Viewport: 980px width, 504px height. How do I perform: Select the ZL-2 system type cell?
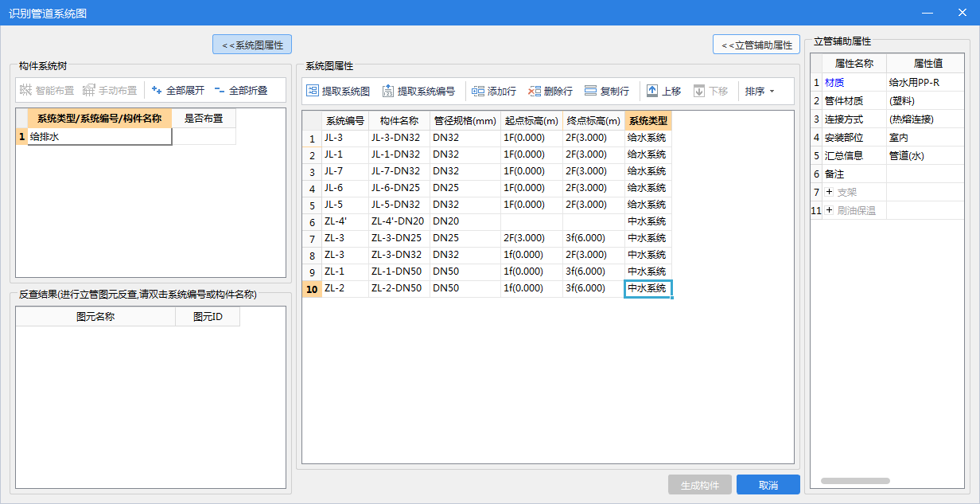tap(647, 288)
